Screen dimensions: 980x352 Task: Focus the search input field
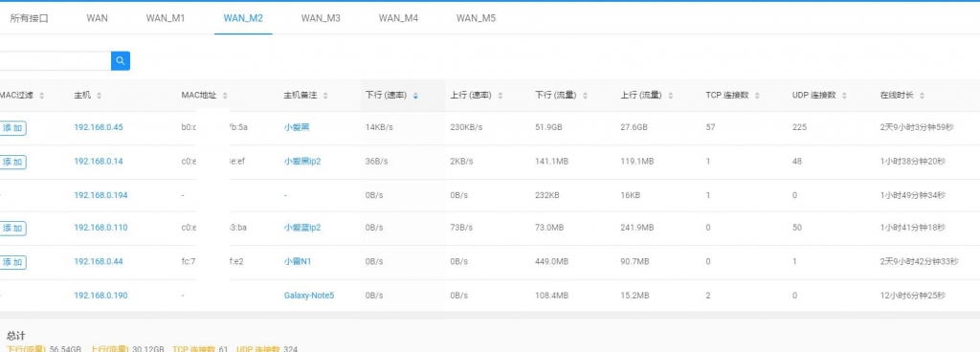(x=56, y=60)
